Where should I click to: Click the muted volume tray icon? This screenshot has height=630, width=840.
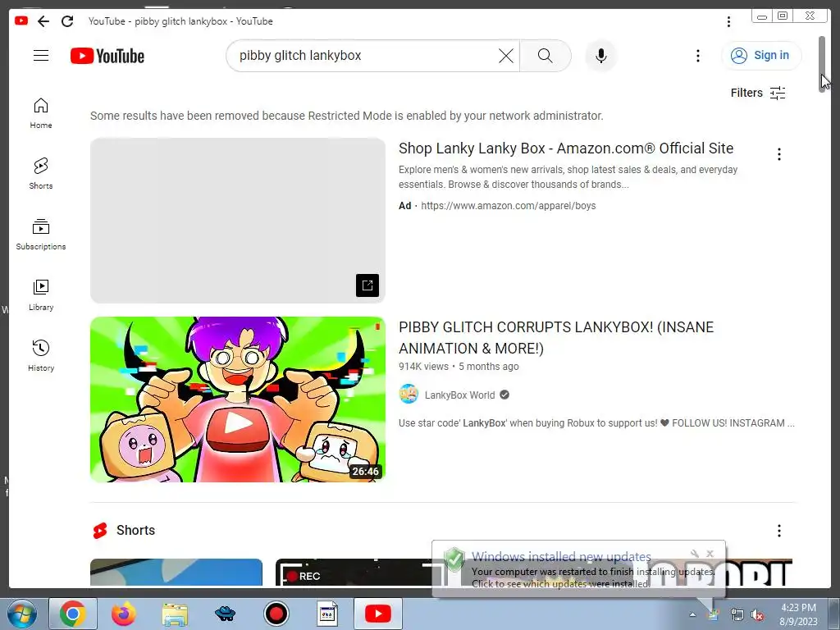(757, 615)
